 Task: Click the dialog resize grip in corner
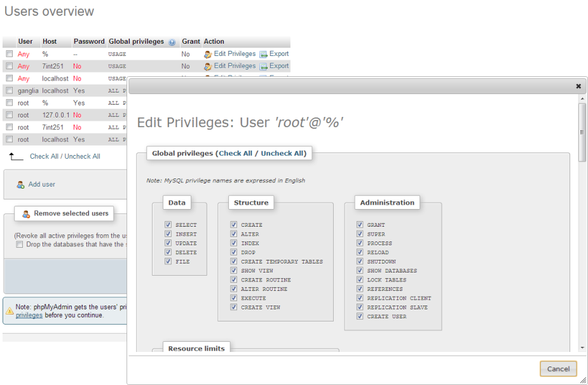point(583,380)
